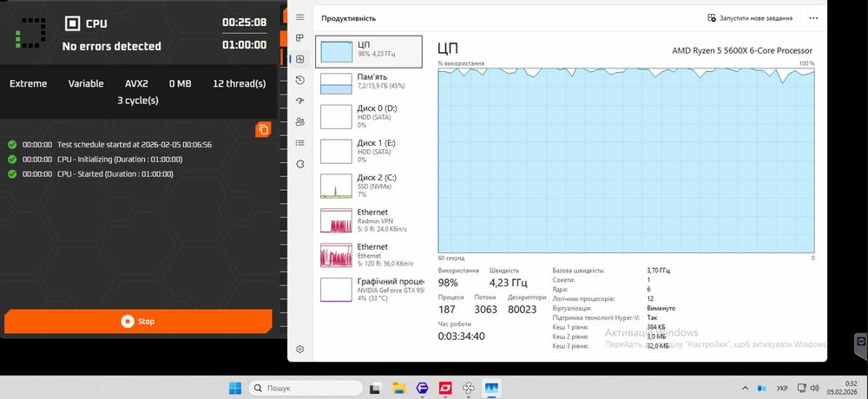The width and height of the screenshot is (868, 399).
Task: Click the Віртуалізація status row
Action: click(x=614, y=308)
